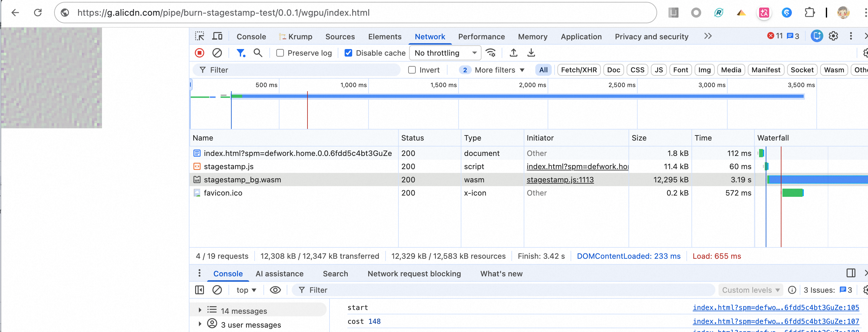Clear the network log
868x332 pixels.
(x=217, y=53)
